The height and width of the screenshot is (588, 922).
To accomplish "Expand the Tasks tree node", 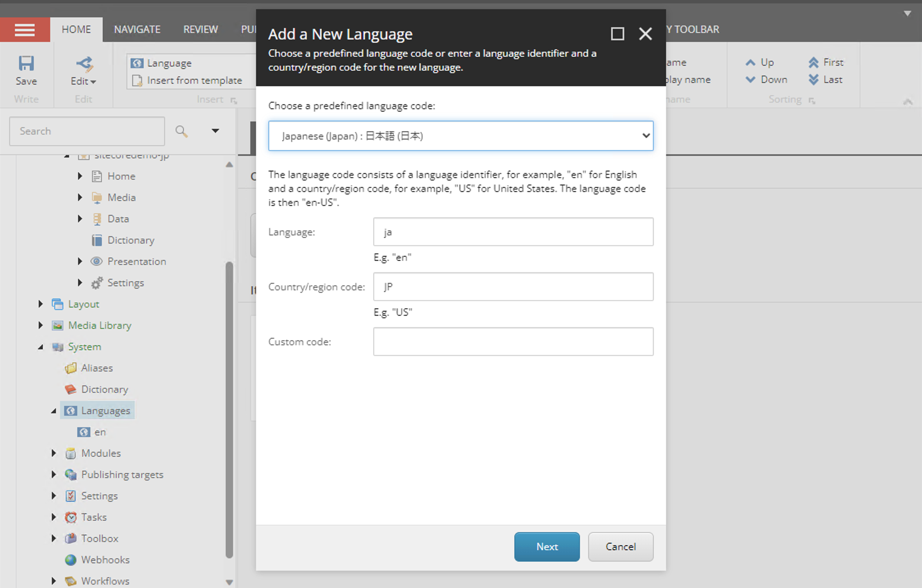I will click(x=54, y=517).
